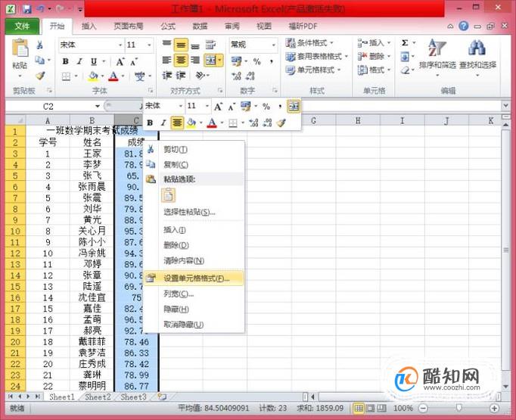
Task: Open 单元格样式 cell styles menu
Action: pos(313,70)
